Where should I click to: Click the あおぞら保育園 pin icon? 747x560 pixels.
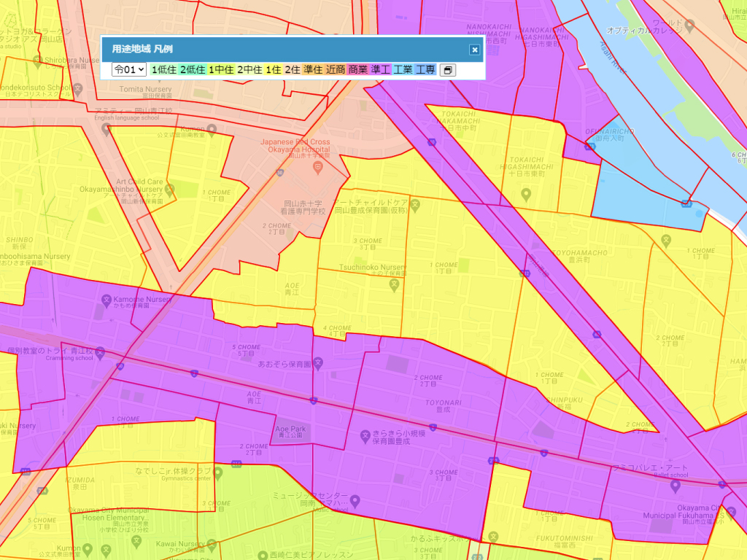pos(318,363)
